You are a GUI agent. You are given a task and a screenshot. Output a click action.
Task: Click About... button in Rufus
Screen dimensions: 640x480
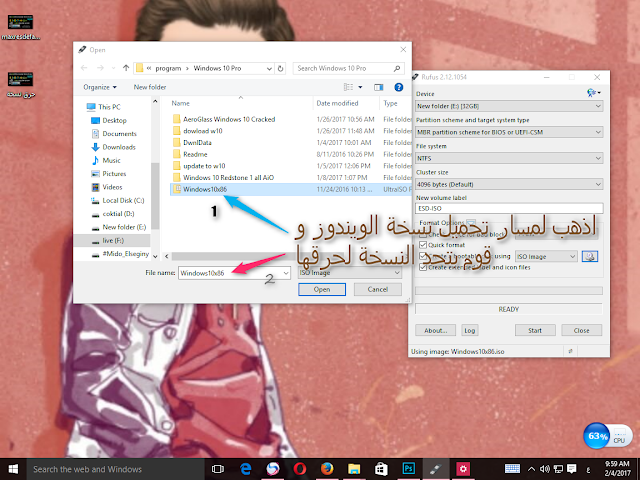tap(435, 330)
